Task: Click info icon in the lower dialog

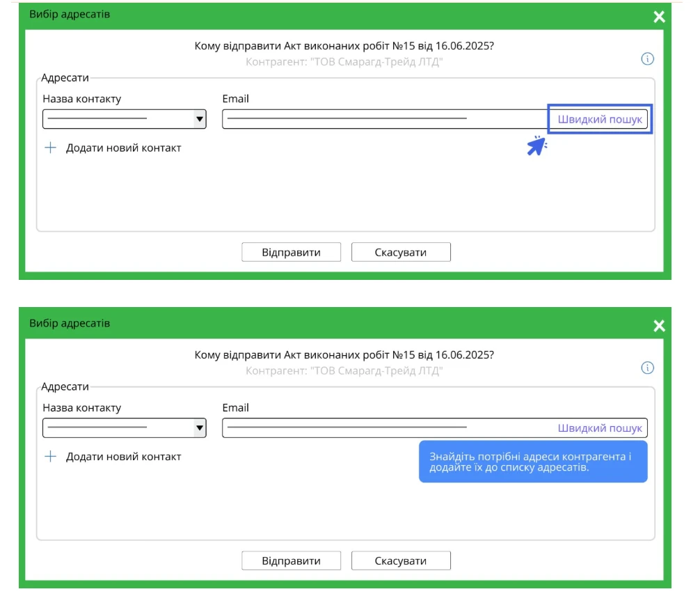Action: pos(647,368)
